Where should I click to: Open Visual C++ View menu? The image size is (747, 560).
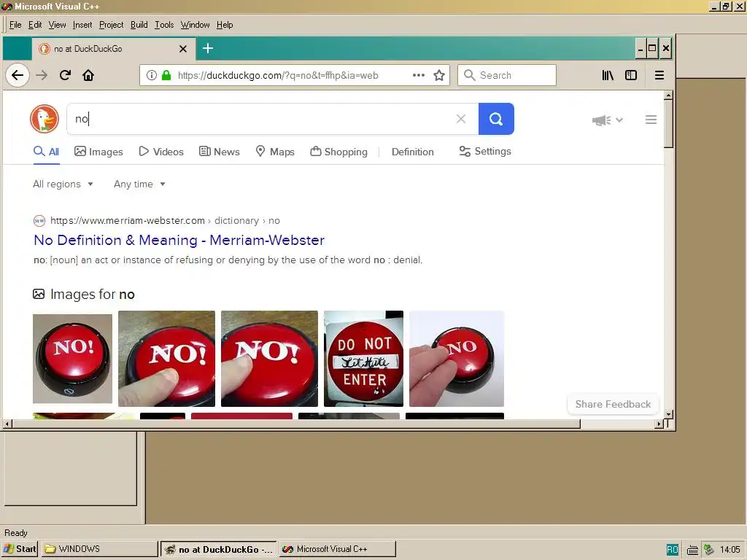pyautogui.click(x=57, y=25)
